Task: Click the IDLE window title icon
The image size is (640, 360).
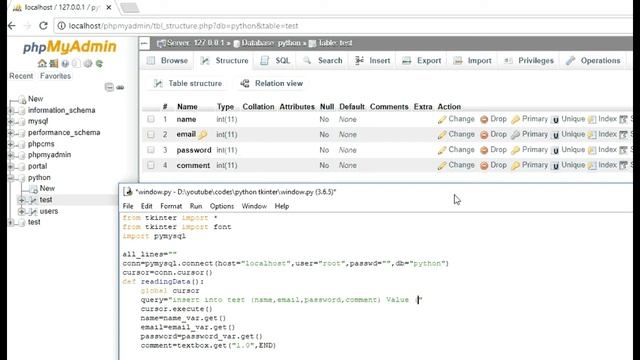Action: (128, 191)
